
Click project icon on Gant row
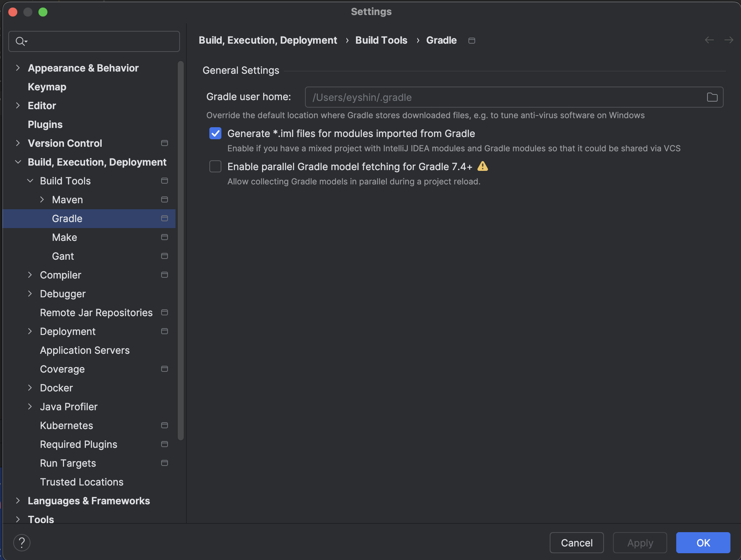tap(165, 256)
